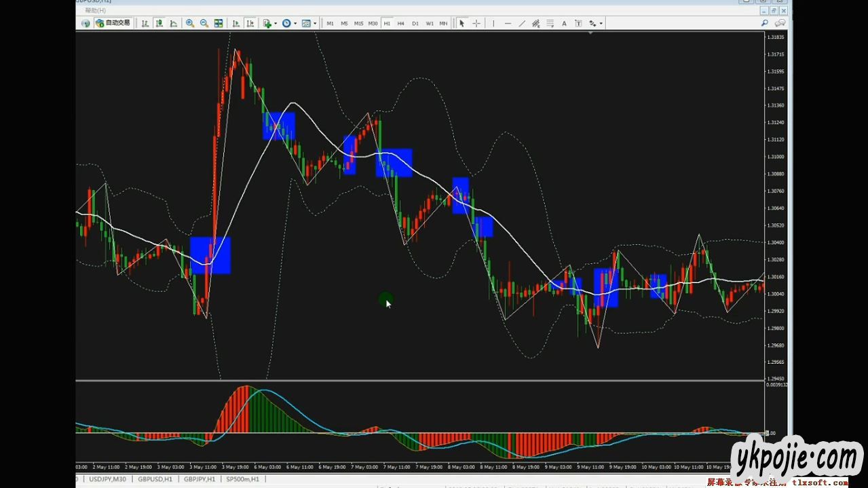Click the search magnifier at top right
Screen dimensions: 868x488
point(765,23)
